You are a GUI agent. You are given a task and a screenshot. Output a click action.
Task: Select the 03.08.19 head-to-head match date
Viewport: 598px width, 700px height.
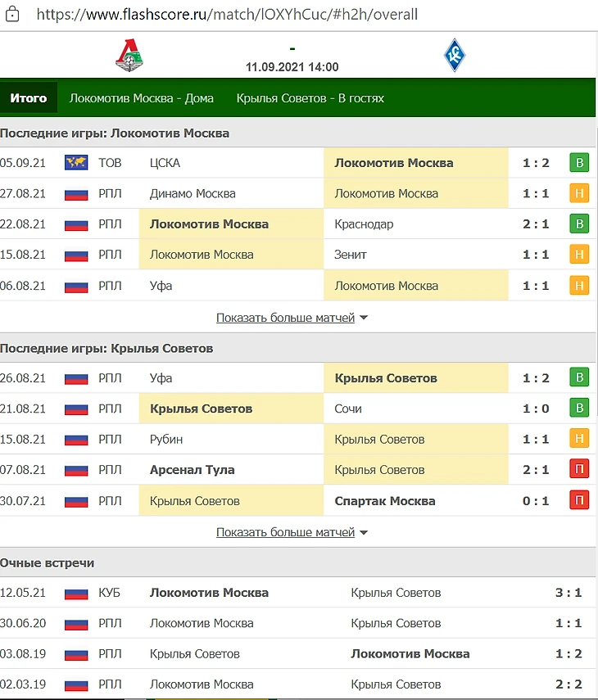tap(23, 654)
